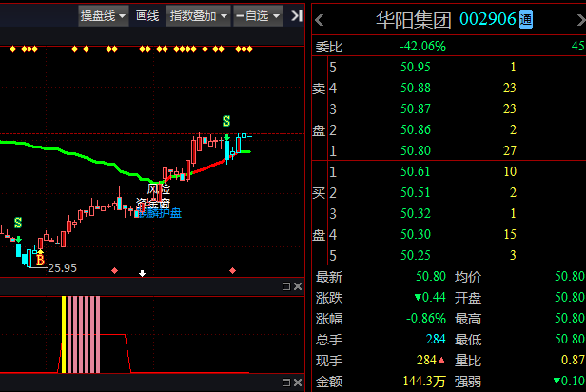Image resolution: width=586 pixels, height=392 pixels.
Task: Go to previous stock with left chevron
Action: 320,20
